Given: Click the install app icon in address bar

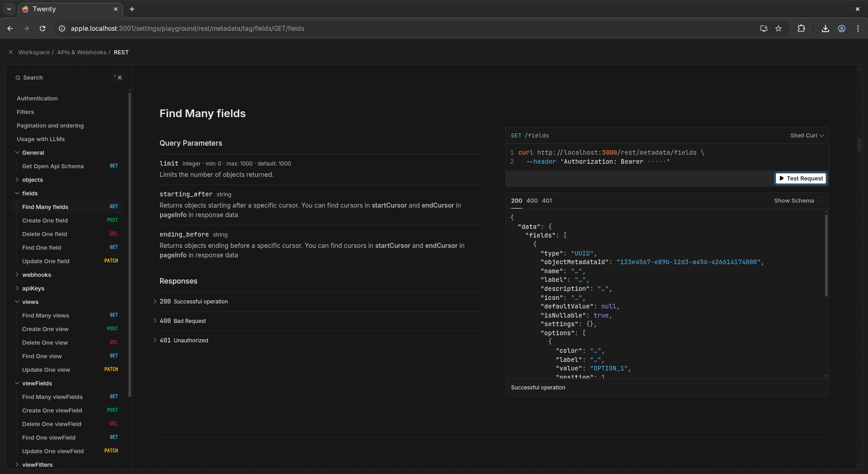Looking at the screenshot, I should [x=764, y=28].
